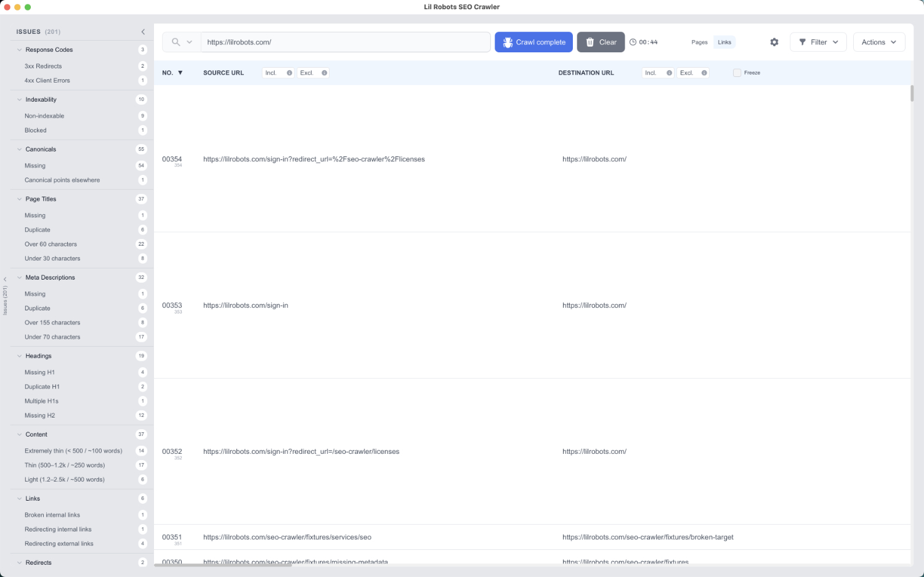The width and height of the screenshot is (924, 577).
Task: Collapse the Issues sidebar with chevron
Action: (x=143, y=31)
